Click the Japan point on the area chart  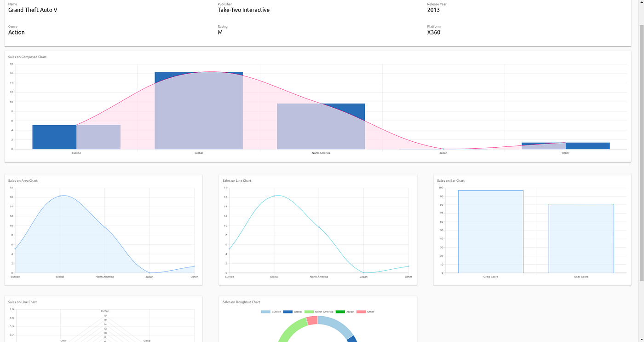pos(149,272)
